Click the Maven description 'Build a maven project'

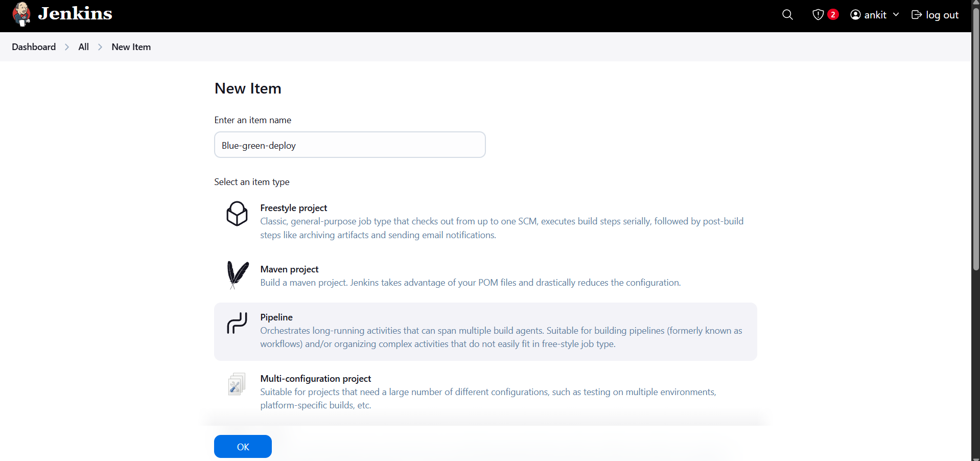coord(471,283)
